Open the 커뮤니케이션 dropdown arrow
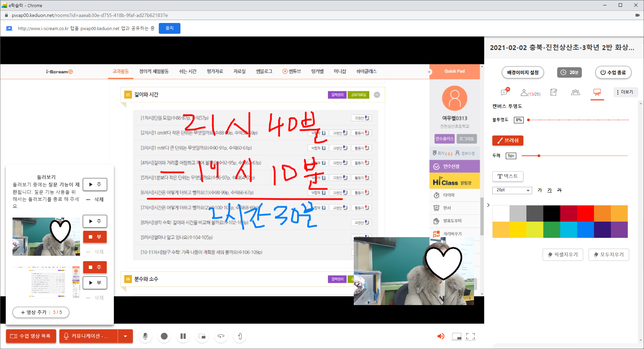The height and width of the screenshot is (349, 644). pyautogui.click(x=125, y=336)
